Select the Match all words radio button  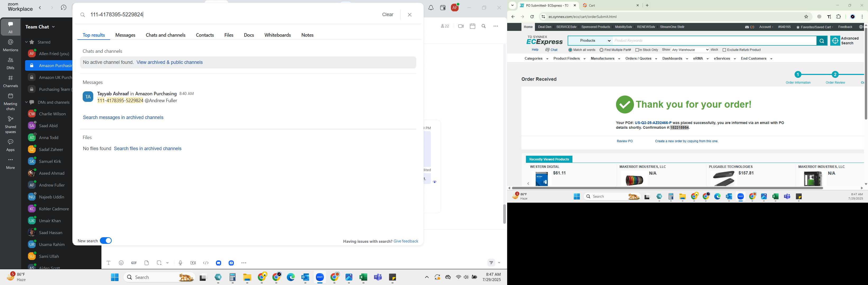[570, 50]
